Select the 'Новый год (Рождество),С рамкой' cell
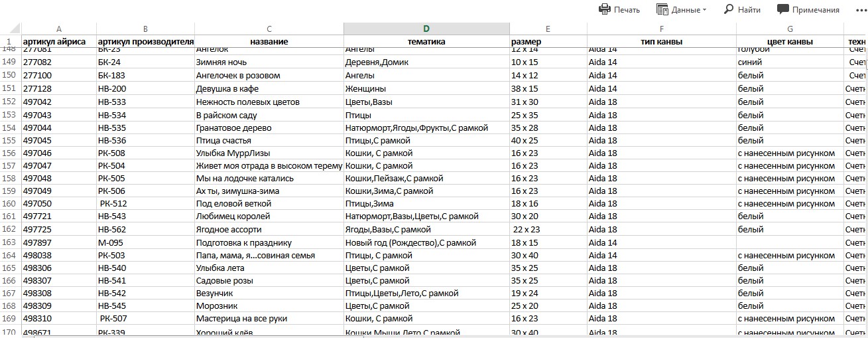Screen dimensions: 868x338 pyautogui.click(x=426, y=242)
